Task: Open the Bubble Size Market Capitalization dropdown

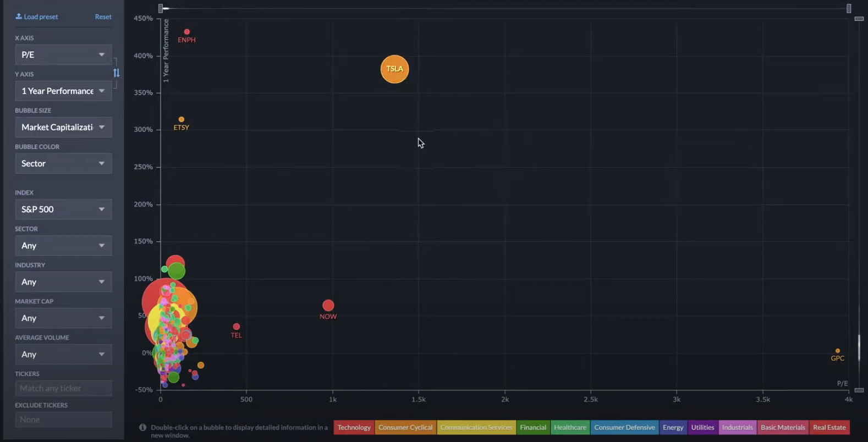Action: 63,127
